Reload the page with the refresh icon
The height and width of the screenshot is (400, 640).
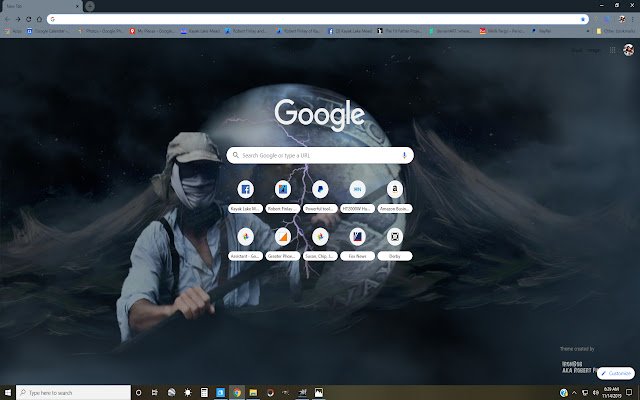click(29, 19)
